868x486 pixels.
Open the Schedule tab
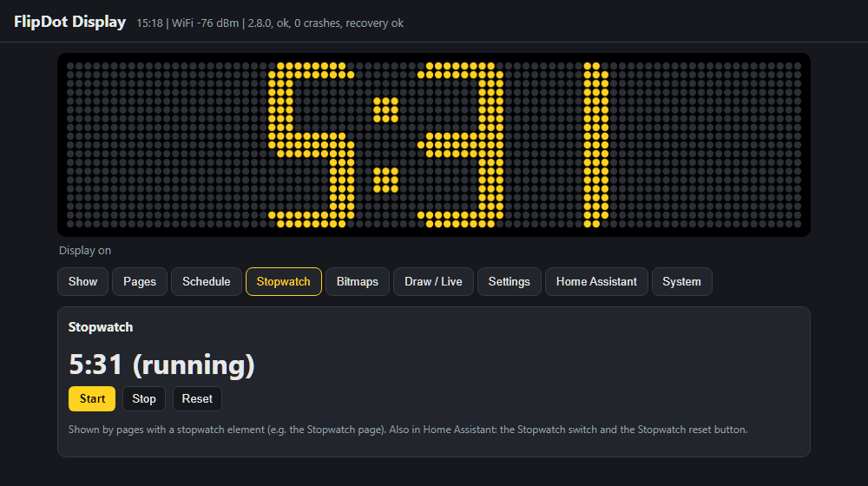point(206,282)
